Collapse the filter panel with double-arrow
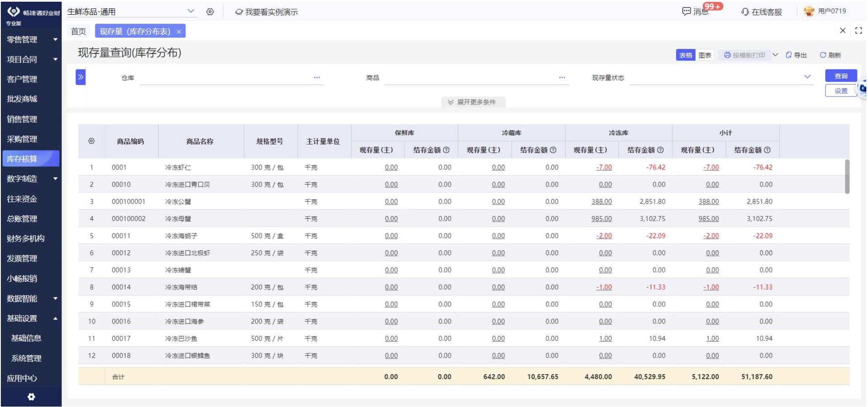This screenshot has width=868, height=407. [81, 77]
